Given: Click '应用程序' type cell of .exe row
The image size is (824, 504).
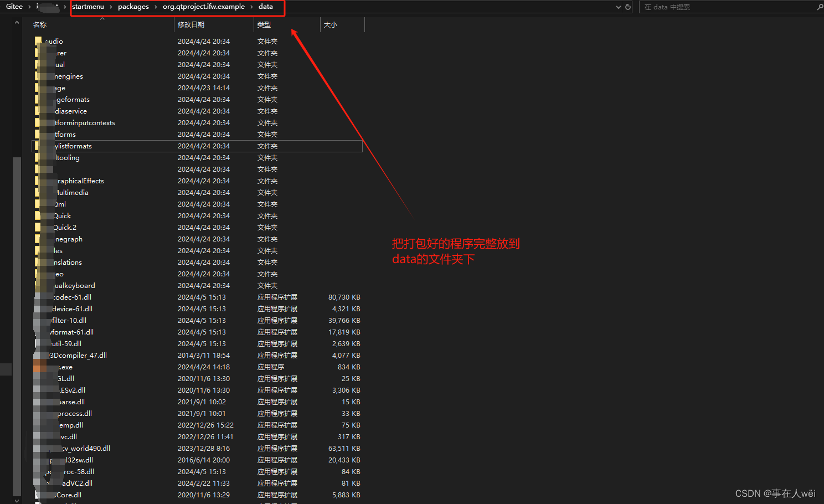Looking at the screenshot, I should (x=271, y=367).
